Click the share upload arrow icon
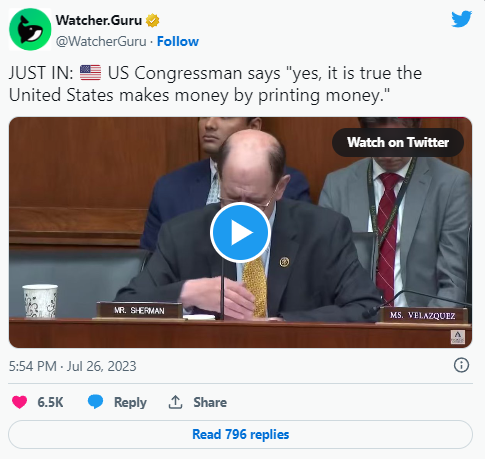The height and width of the screenshot is (459, 485). [175, 402]
